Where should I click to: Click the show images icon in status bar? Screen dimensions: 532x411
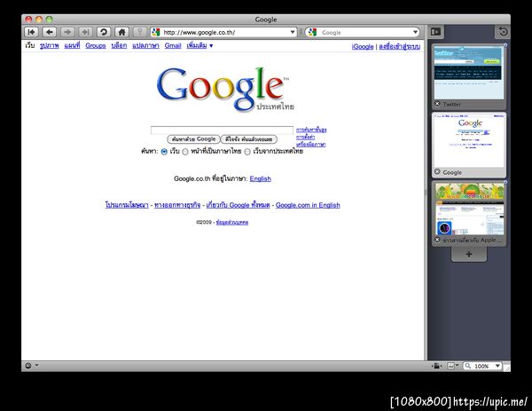pos(436,366)
